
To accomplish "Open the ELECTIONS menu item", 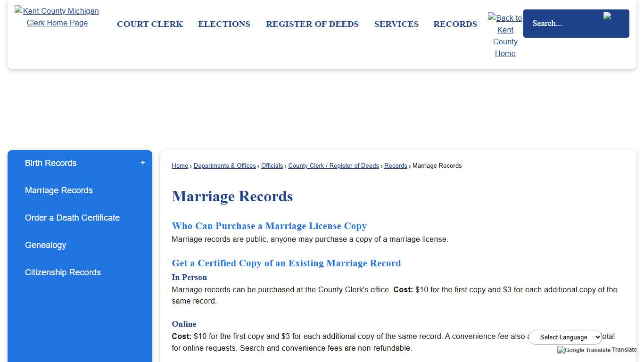I will tap(224, 24).
